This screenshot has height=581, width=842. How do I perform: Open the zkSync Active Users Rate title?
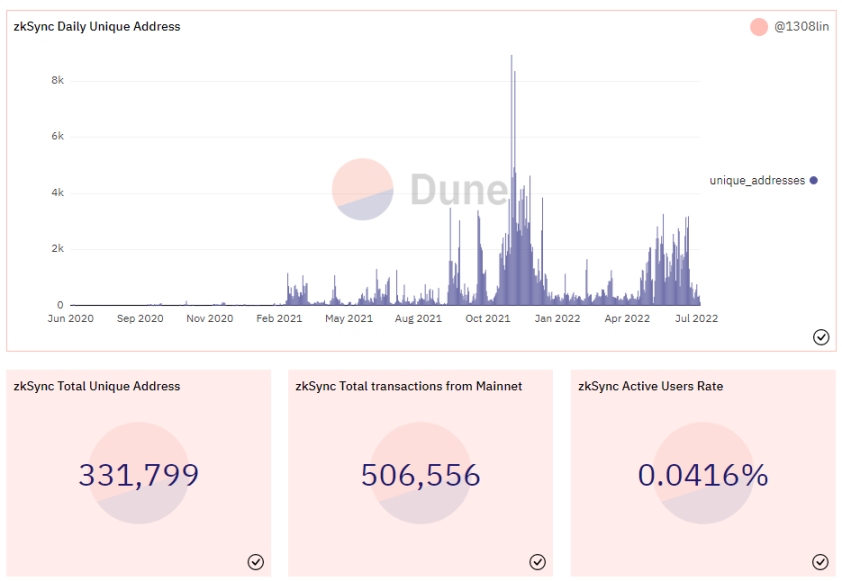pos(651,386)
